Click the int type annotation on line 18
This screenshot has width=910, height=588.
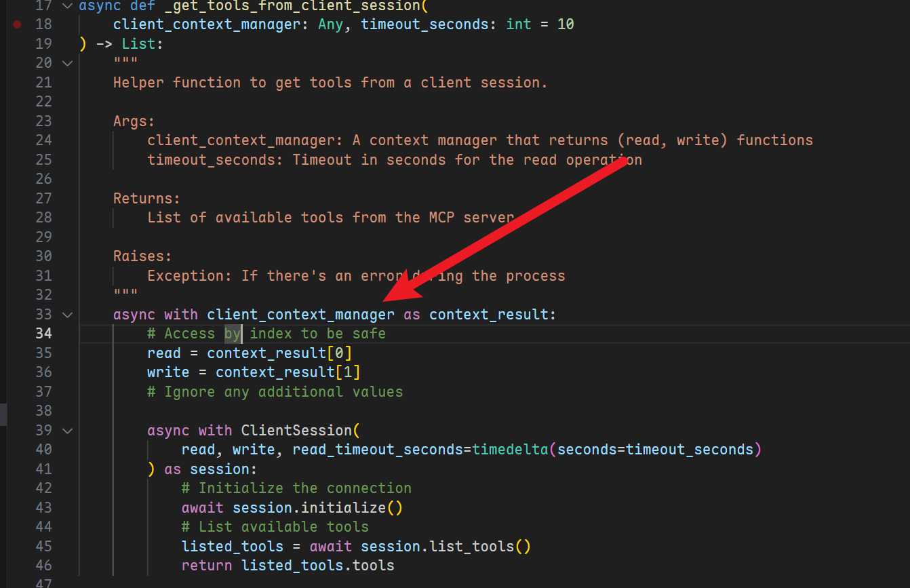click(519, 24)
